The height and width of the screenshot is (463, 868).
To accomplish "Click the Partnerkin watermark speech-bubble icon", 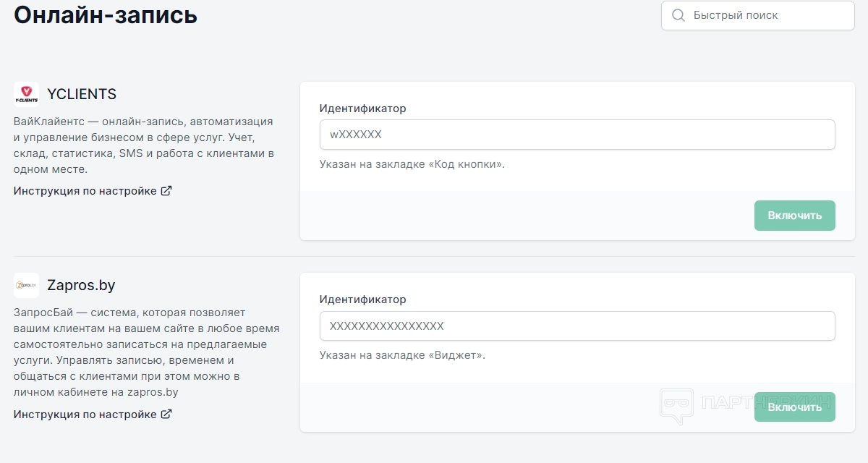I will point(676,406).
